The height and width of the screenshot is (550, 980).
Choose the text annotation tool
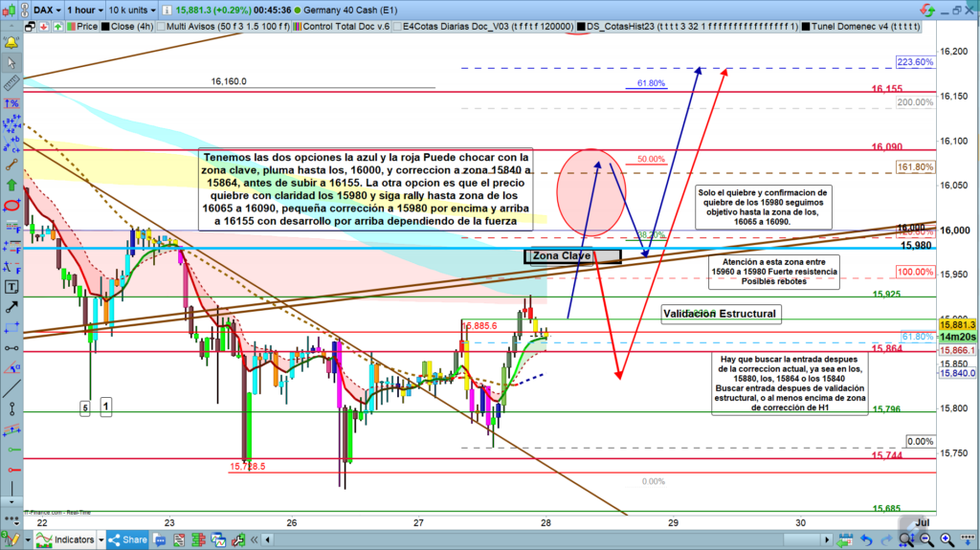(x=12, y=286)
